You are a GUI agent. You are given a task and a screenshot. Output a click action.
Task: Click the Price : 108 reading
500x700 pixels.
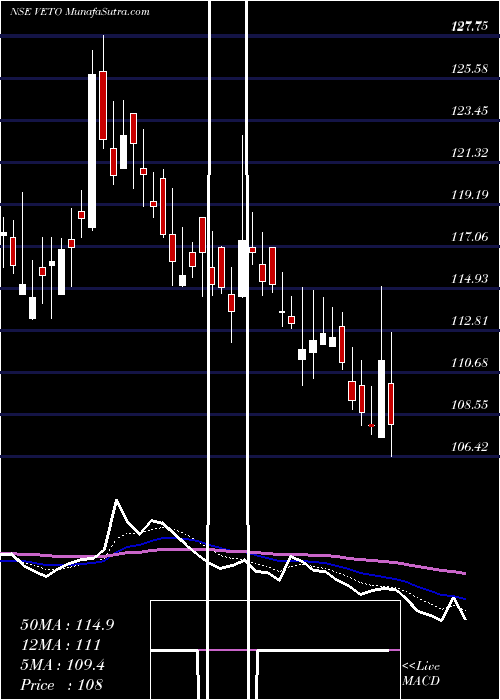[62, 685]
